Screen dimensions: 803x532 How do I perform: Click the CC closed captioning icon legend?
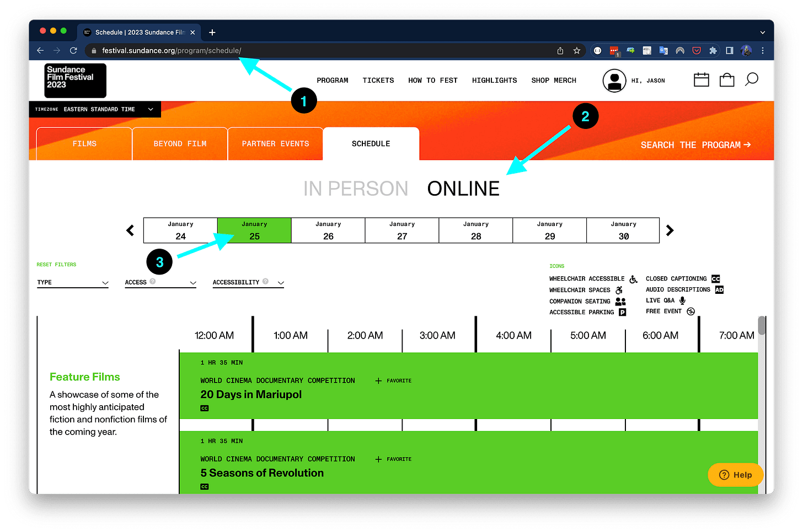tap(715, 278)
